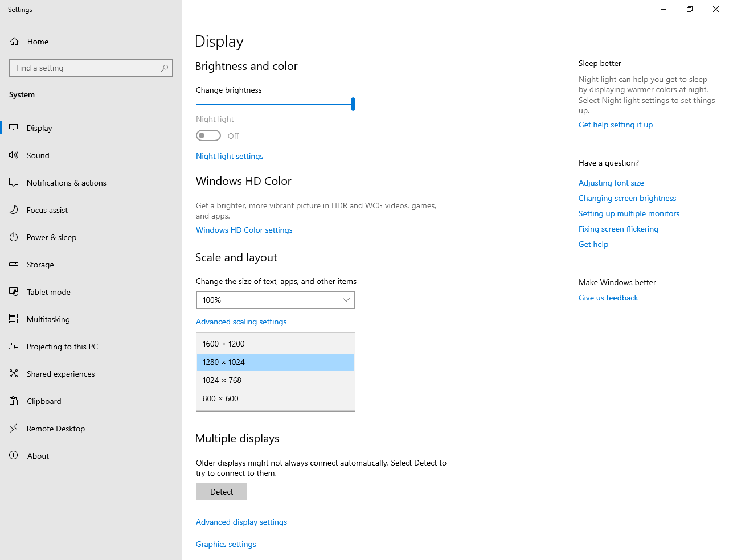Select 800 × 600 resolution option
The width and height of the screenshot is (729, 560).
point(276,398)
